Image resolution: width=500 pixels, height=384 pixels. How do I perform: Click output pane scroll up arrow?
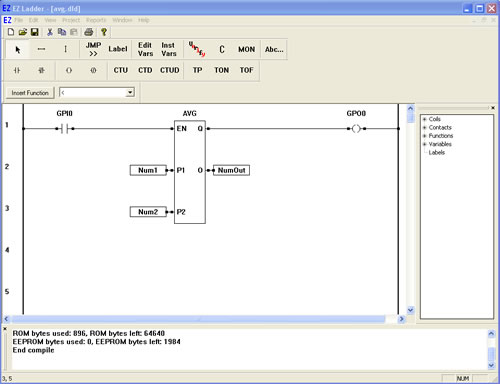[x=491, y=333]
